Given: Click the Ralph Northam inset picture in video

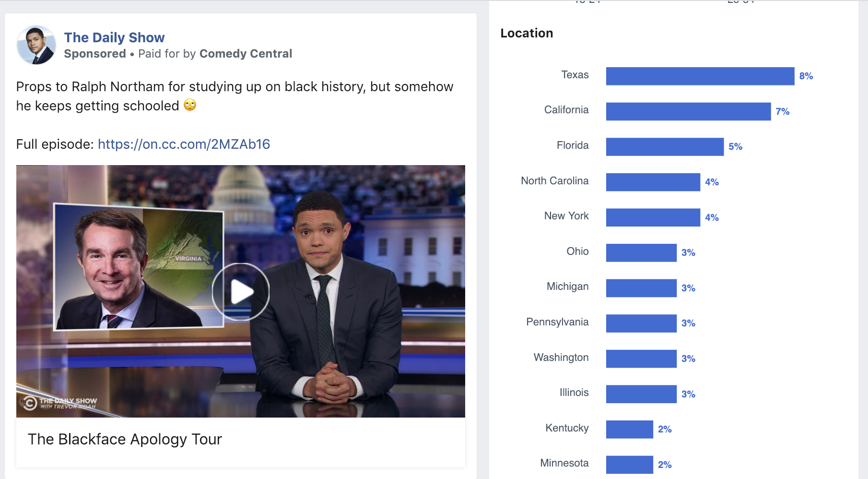Looking at the screenshot, I should [x=139, y=267].
